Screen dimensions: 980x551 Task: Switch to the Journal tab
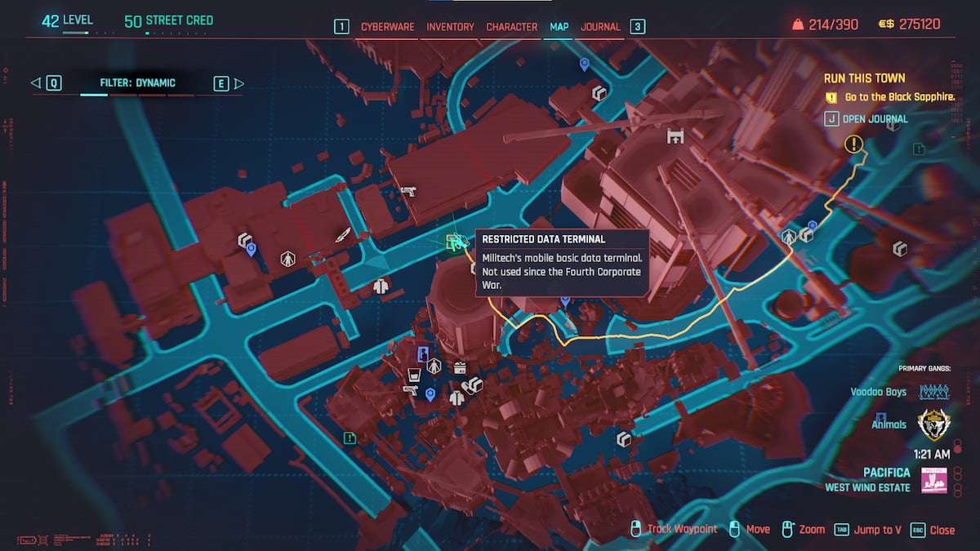click(x=600, y=26)
